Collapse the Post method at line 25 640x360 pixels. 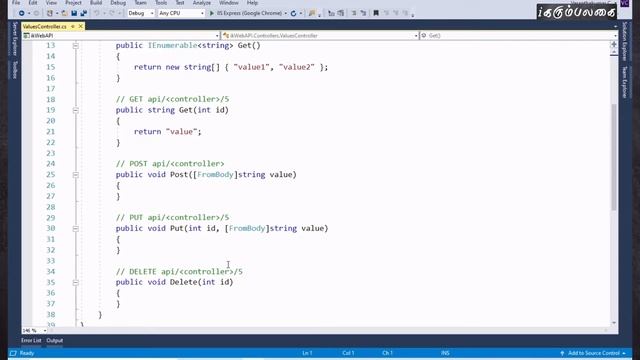click(76, 175)
